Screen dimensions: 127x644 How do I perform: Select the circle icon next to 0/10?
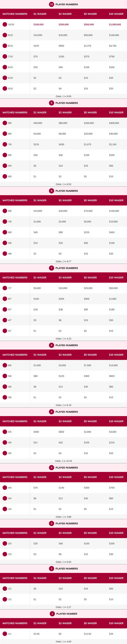pos(5,89)
